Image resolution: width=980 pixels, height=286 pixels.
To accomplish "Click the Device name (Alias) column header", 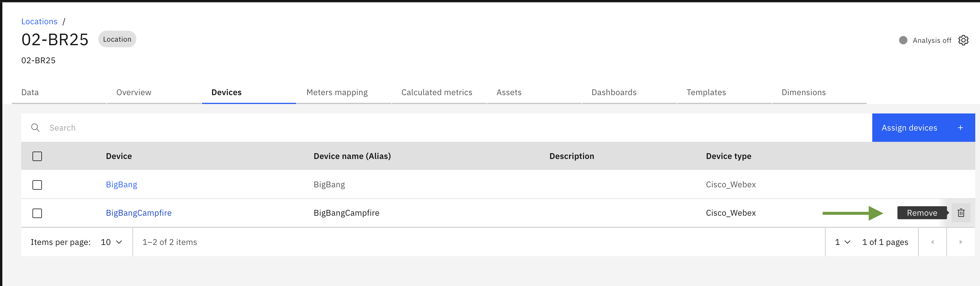I will click(x=352, y=156).
